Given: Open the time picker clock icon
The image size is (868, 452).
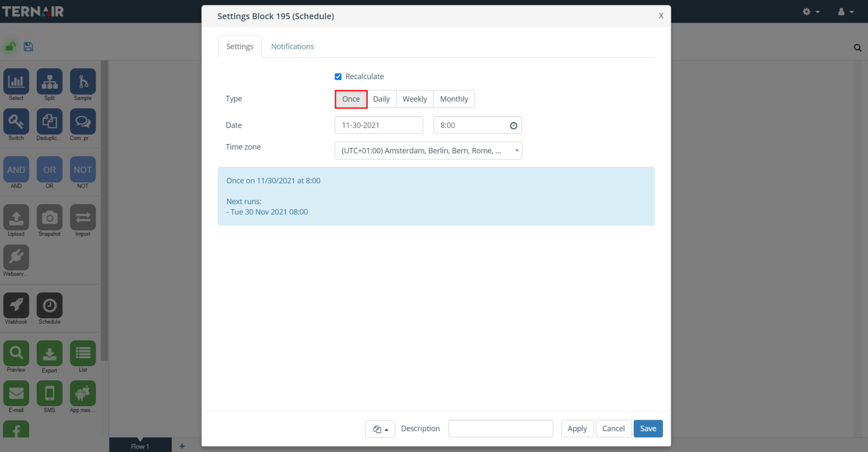Looking at the screenshot, I should click(513, 125).
